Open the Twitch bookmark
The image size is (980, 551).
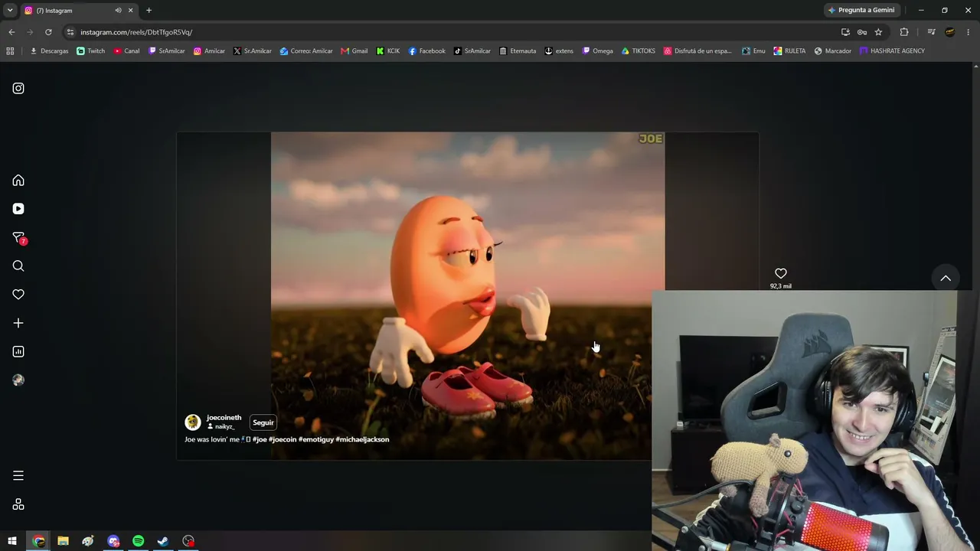point(91,51)
